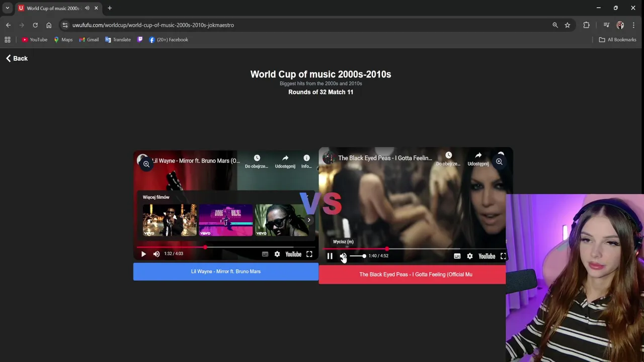This screenshot has height=362, width=644.
Task: Open the Black Eyed Peas video title link
Action: click(385, 158)
